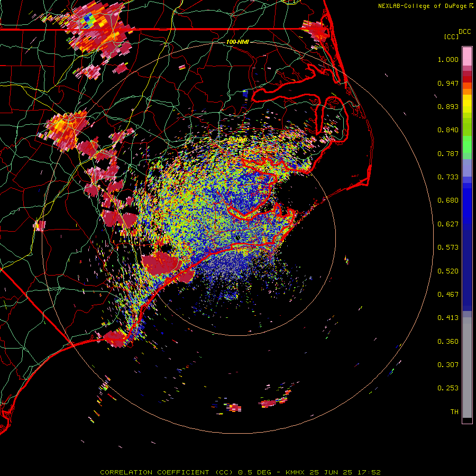Select the 0.680 legend value

point(448,200)
